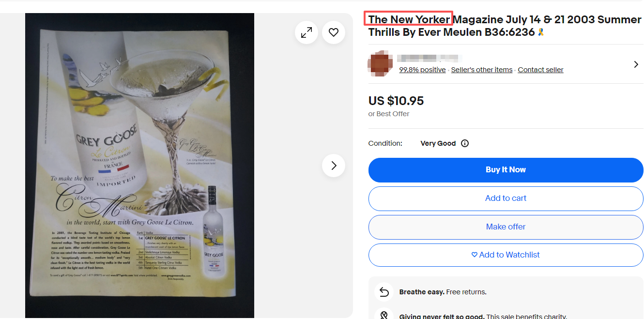Screen dimensions: 644x319
Task: Click the US $10.95 price
Action: pos(396,101)
